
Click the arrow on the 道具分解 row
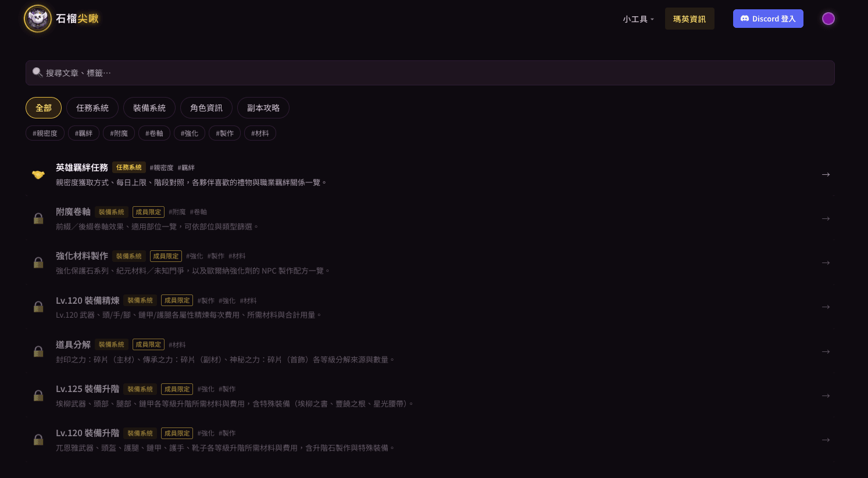tap(826, 351)
